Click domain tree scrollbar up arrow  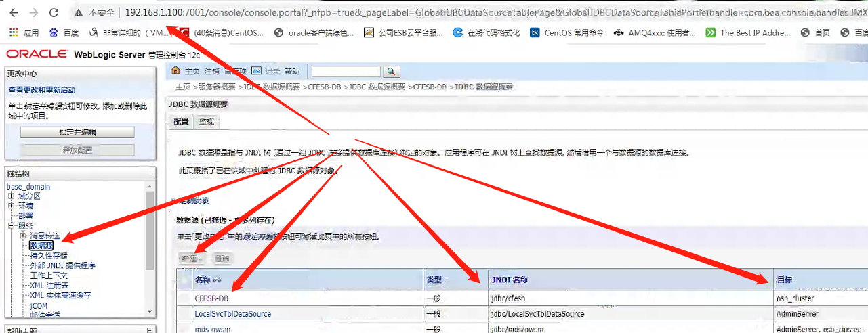pyautogui.click(x=150, y=186)
